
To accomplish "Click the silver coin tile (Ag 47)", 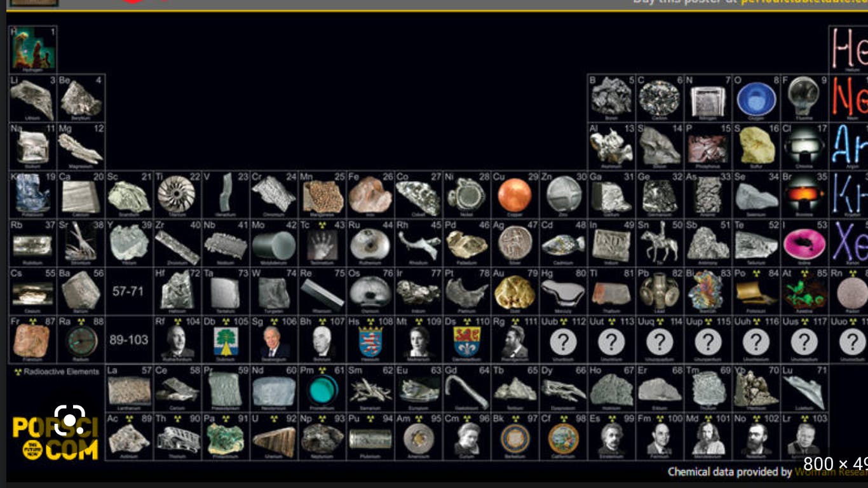I will tap(515, 244).
